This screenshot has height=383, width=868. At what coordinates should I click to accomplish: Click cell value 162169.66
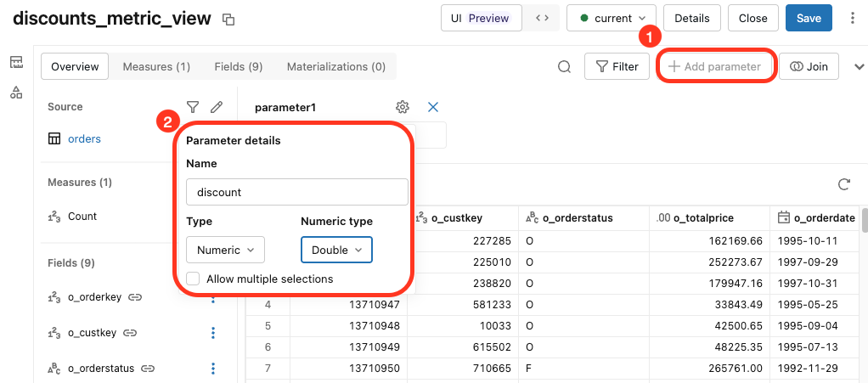[x=736, y=241]
